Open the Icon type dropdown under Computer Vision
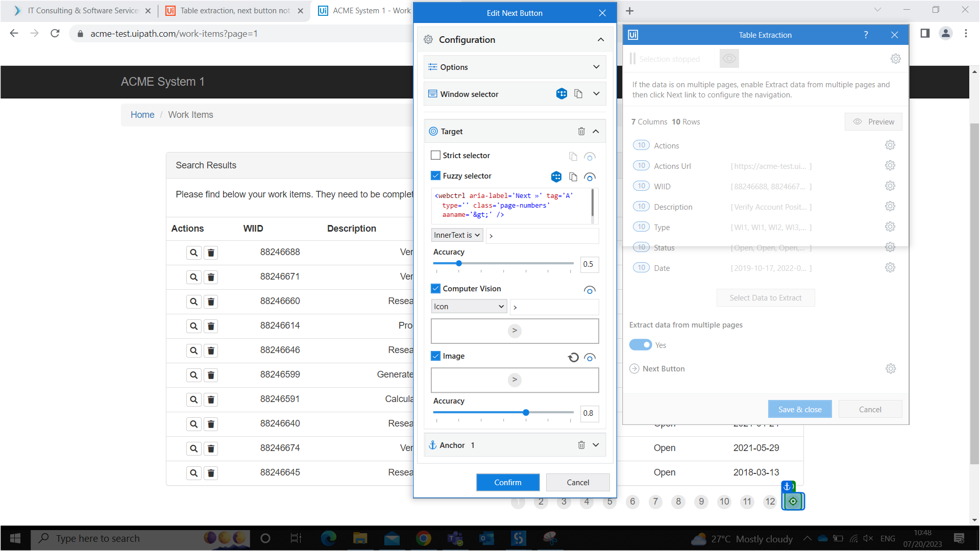This screenshot has height=551, width=980. 469,307
